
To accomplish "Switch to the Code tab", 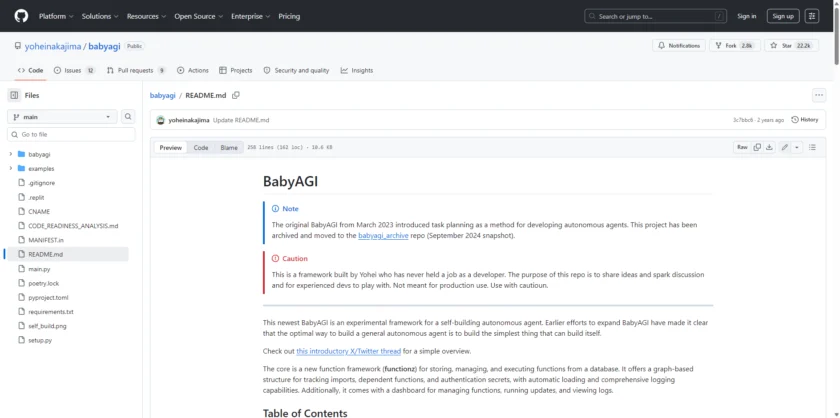I will (x=31, y=70).
